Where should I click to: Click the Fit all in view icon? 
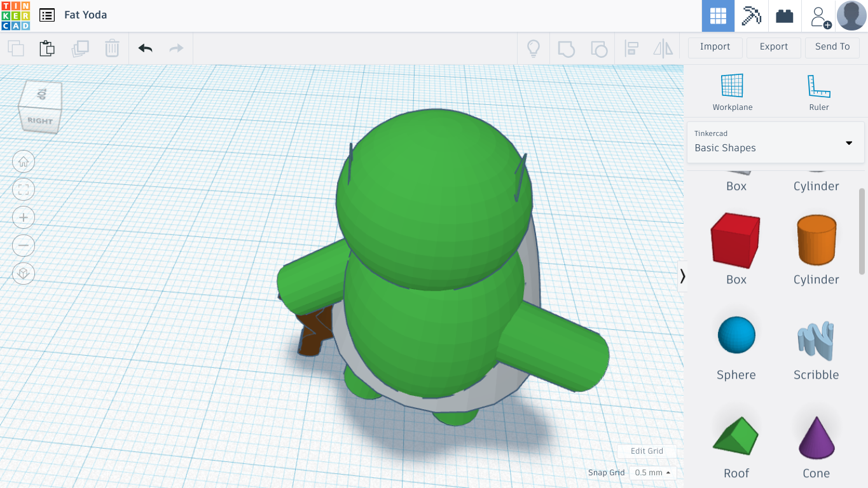point(24,189)
